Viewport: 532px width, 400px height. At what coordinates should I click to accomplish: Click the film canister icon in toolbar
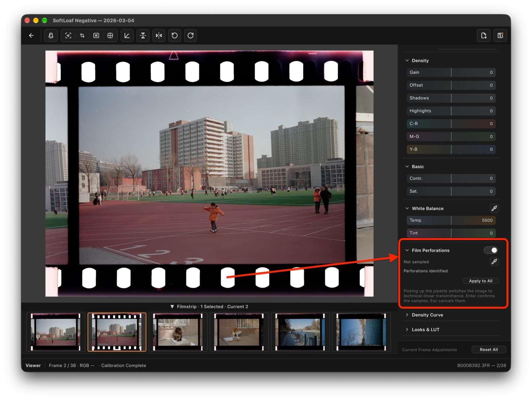[51, 36]
